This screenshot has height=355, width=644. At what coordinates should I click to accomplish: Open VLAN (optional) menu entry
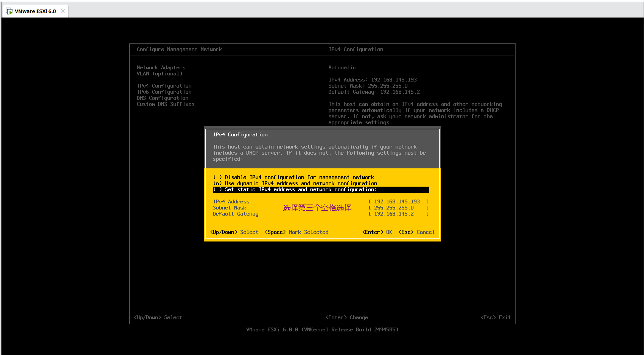coord(159,74)
